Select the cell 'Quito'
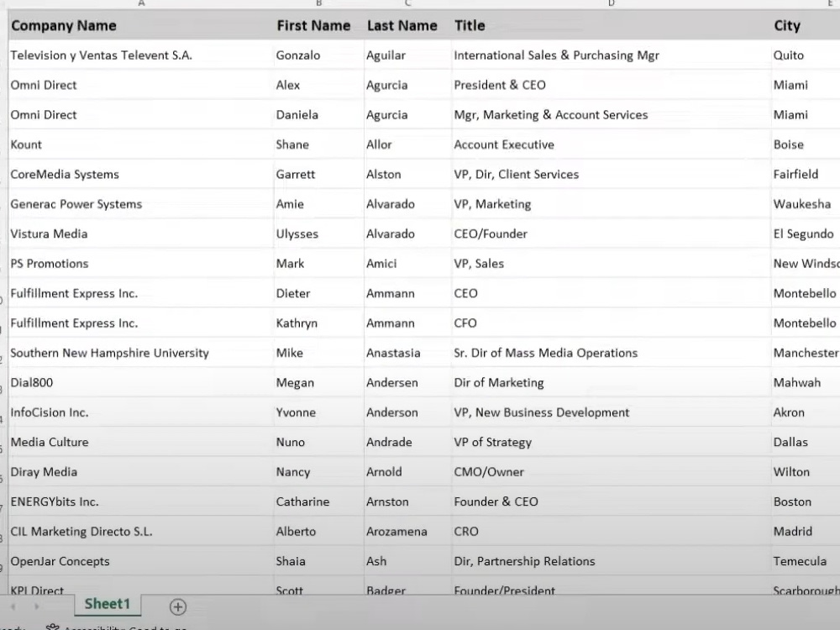This screenshot has width=840, height=630. (806, 55)
